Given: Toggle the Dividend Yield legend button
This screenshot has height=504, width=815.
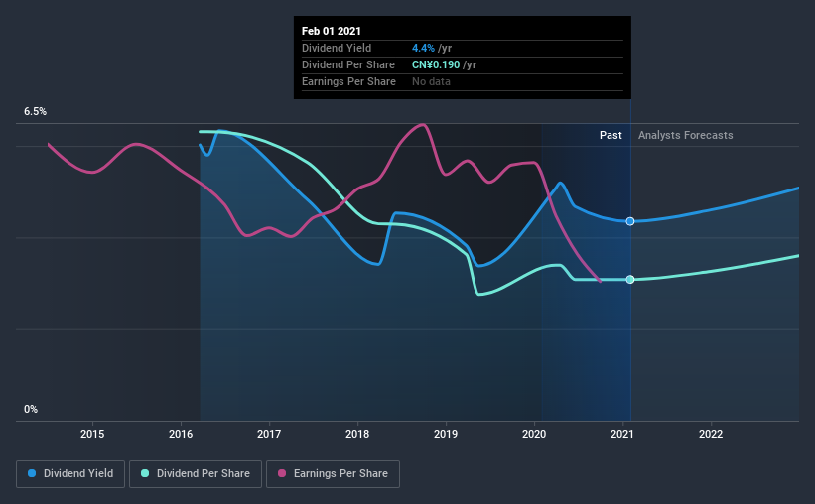Looking at the screenshot, I should click(70, 474).
